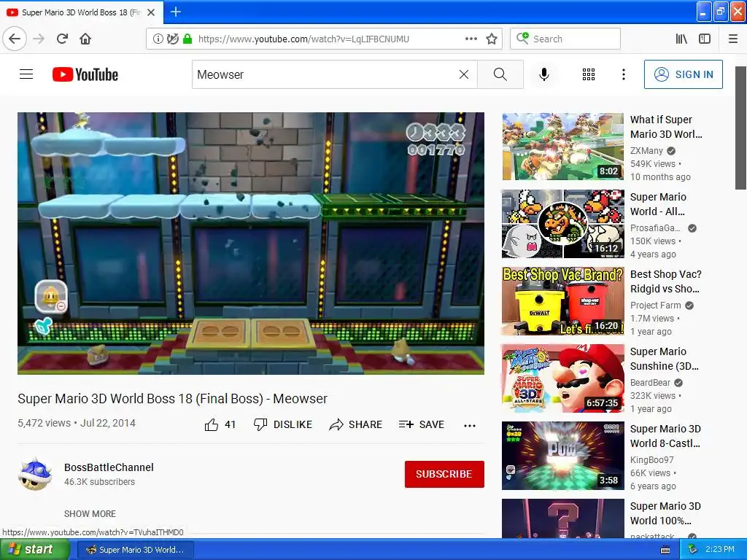Viewport: 747px width, 560px height.
Task: Select the Super Mario 3D World Boss 18 tab
Action: [x=82, y=12]
